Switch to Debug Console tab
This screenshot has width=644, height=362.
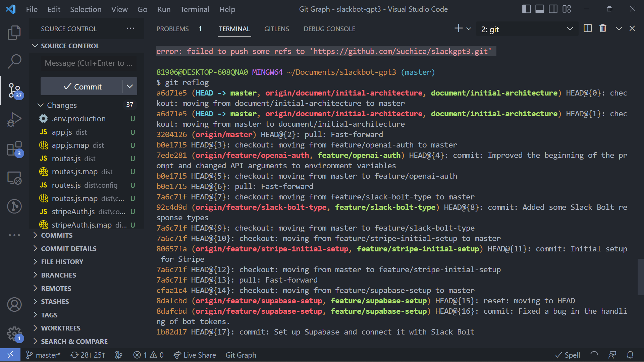coord(329,29)
